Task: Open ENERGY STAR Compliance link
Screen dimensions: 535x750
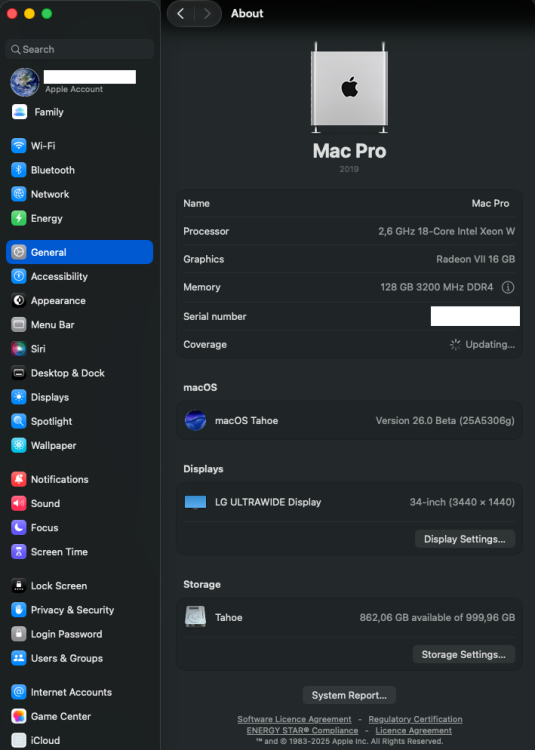Action: (302, 730)
